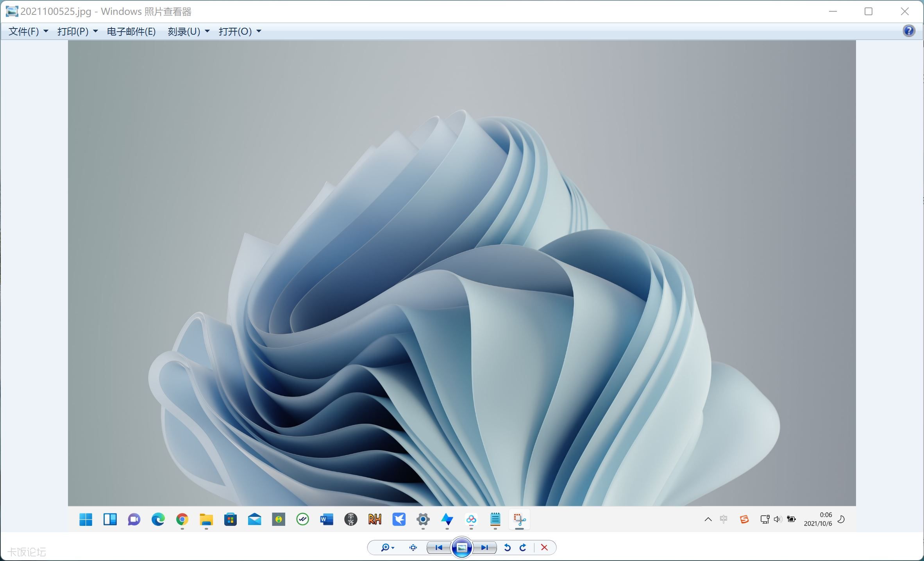The image size is (924, 561).
Task: Minimize the Windows 照片查看器 window
Action: [833, 11]
